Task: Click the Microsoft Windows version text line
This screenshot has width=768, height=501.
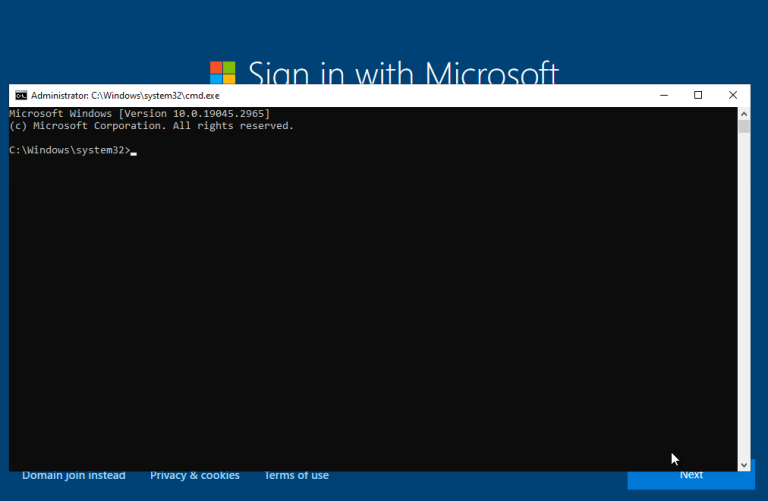Action: coord(140,114)
